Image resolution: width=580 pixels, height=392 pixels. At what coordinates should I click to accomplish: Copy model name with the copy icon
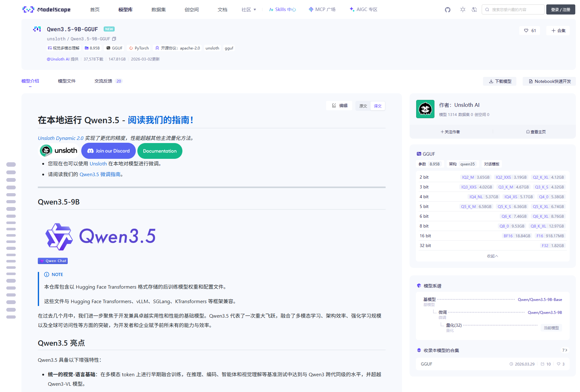click(114, 39)
